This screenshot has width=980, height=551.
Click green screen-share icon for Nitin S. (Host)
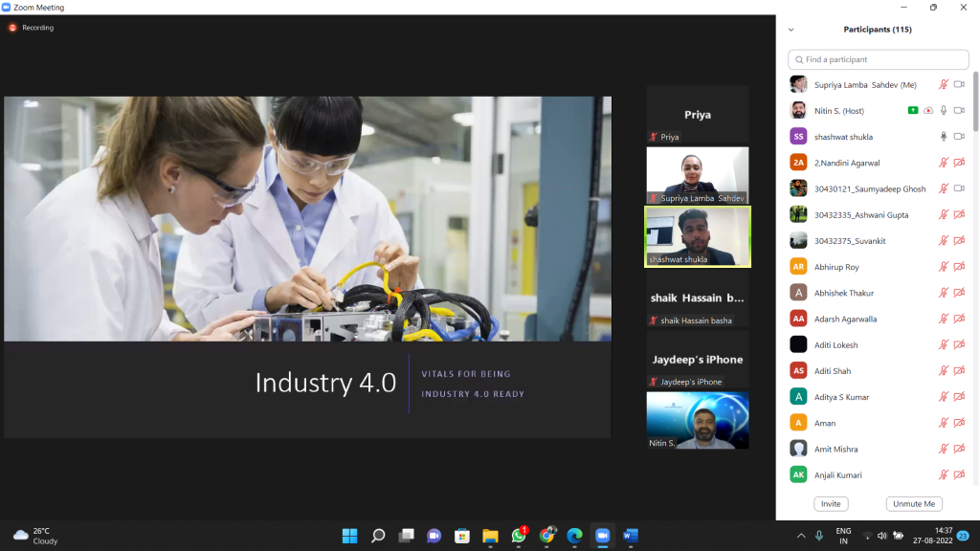click(x=912, y=111)
